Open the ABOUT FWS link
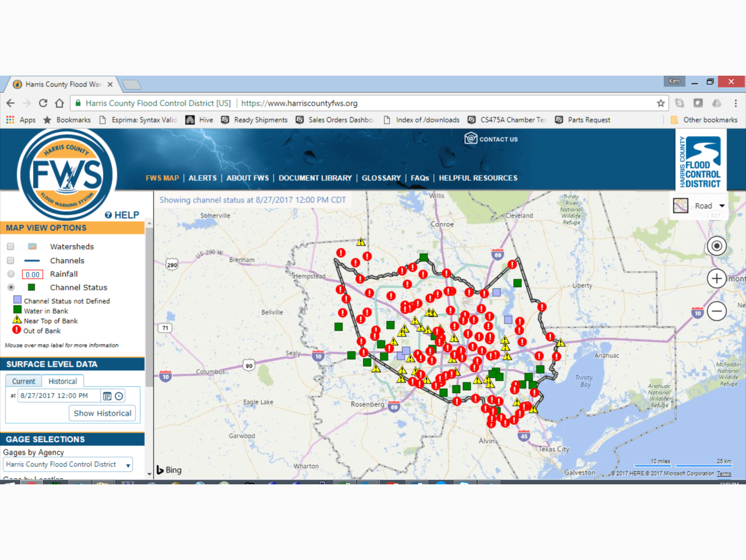 point(248,178)
